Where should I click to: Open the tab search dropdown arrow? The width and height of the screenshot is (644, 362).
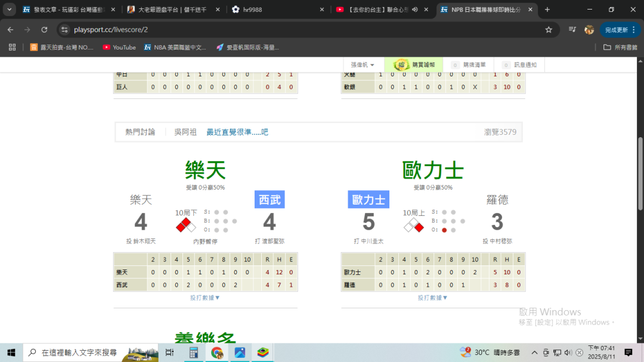9,10
